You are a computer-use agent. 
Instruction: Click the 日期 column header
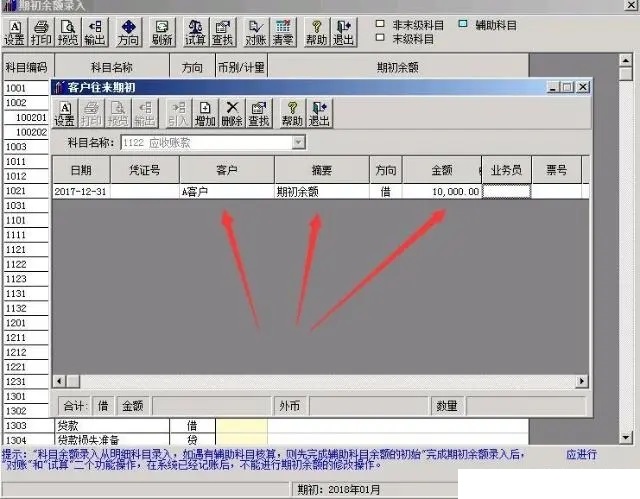tap(81, 170)
